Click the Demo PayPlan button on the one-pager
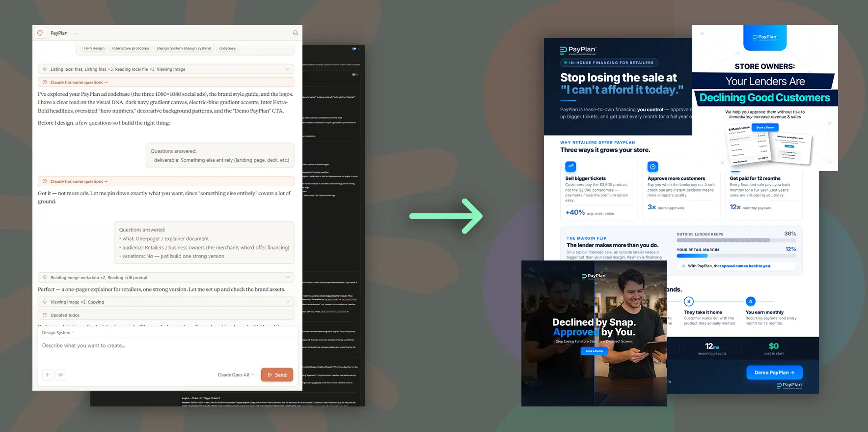The image size is (868, 432). [x=775, y=373]
